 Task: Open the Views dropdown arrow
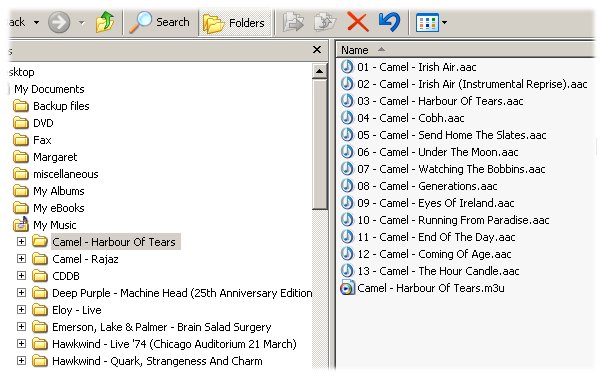point(444,22)
